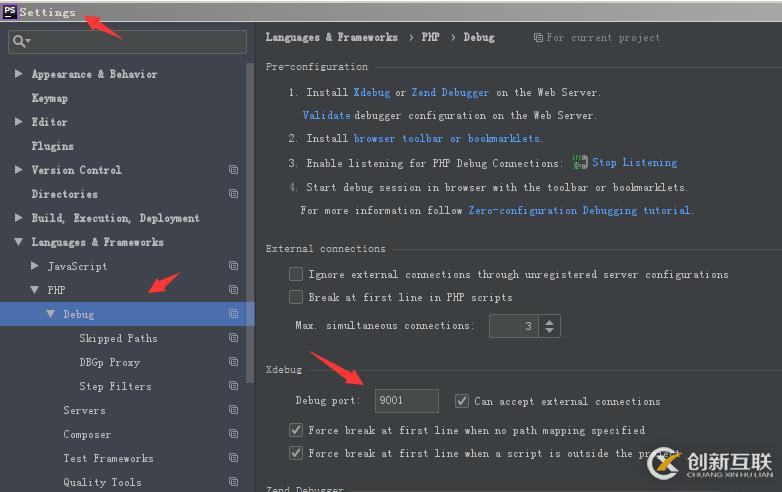Expand the Appearance & Behavior section
This screenshot has width=782, height=492.
19,74
